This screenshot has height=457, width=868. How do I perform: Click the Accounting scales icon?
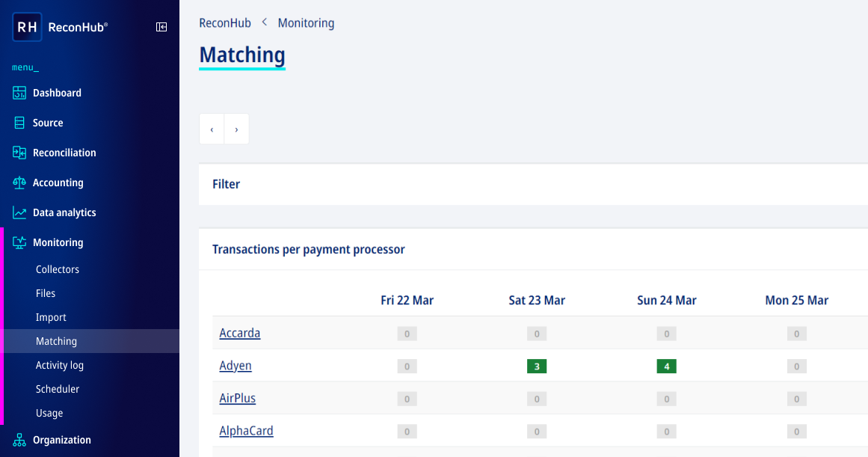[x=19, y=183]
